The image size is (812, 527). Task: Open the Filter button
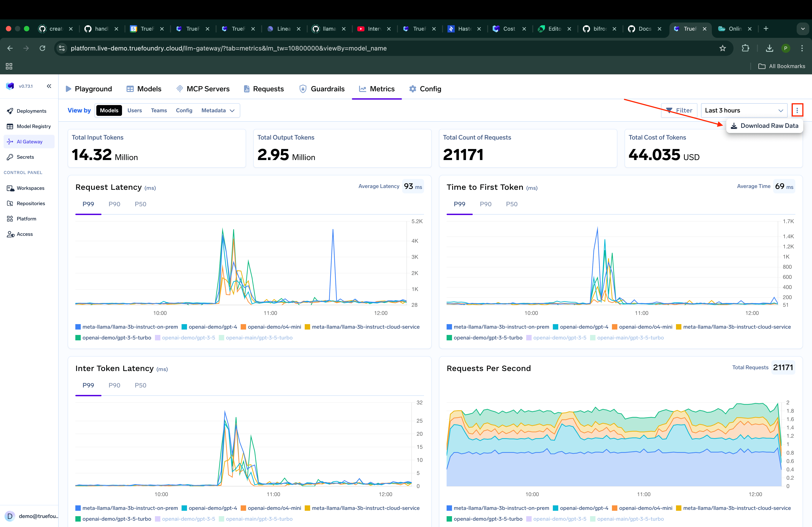(x=679, y=110)
